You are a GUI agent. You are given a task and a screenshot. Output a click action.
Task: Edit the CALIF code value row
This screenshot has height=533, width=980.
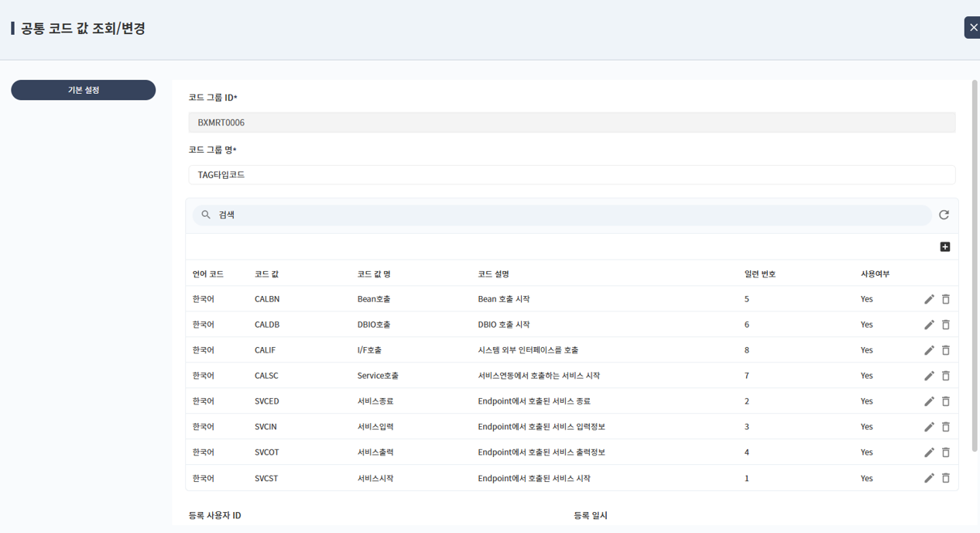[929, 350]
